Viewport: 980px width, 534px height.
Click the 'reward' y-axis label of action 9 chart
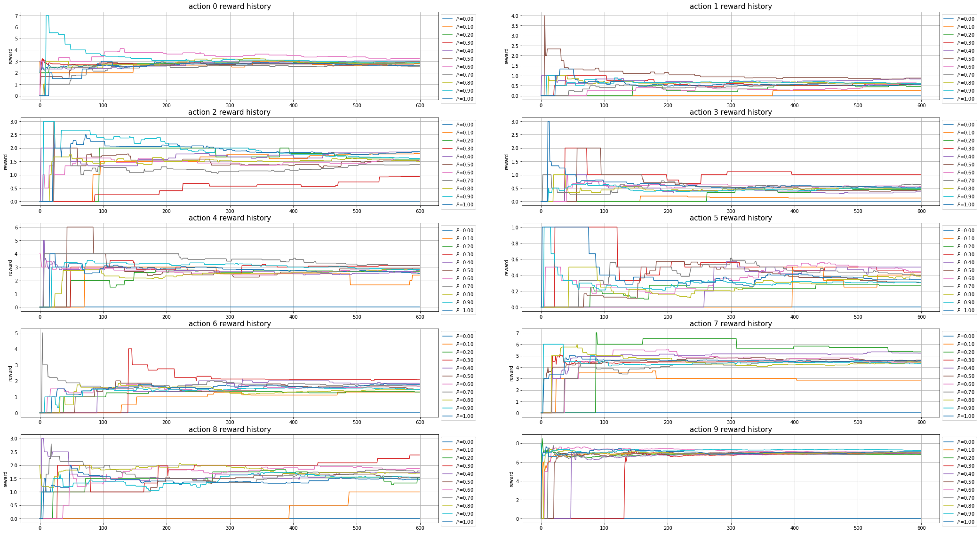click(511, 479)
